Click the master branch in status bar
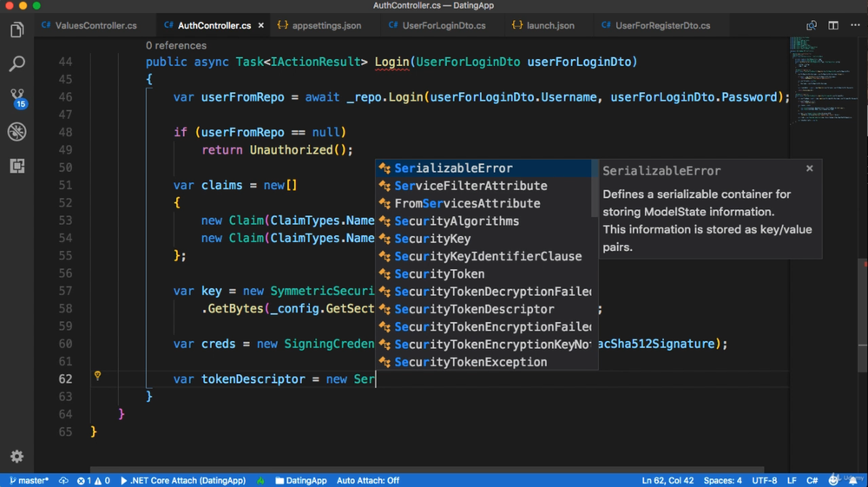 point(30,480)
